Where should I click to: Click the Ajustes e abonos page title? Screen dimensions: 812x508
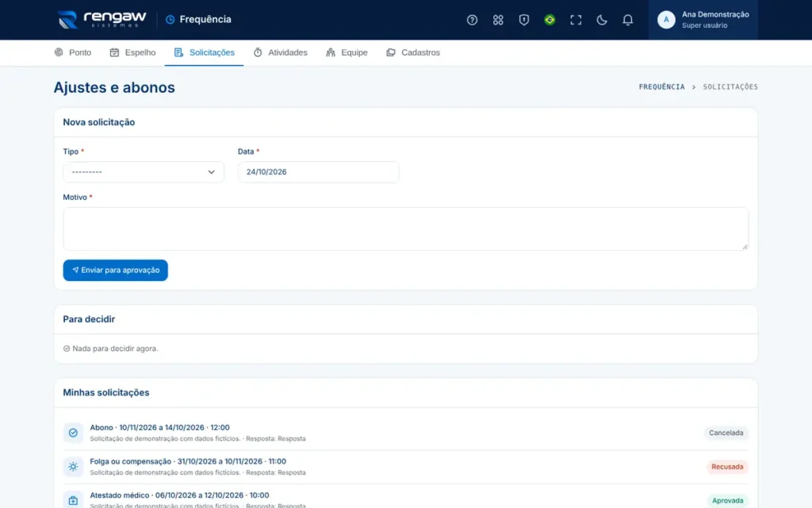[x=114, y=87]
